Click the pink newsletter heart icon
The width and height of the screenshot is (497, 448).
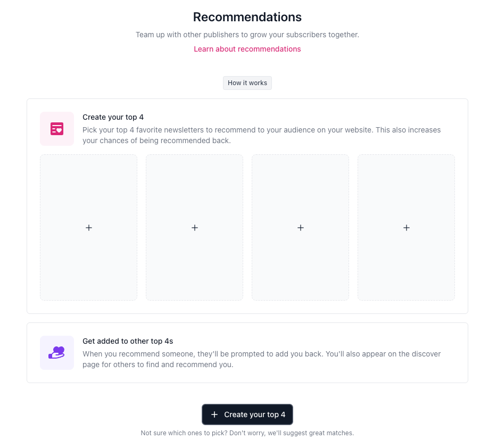pos(57,129)
